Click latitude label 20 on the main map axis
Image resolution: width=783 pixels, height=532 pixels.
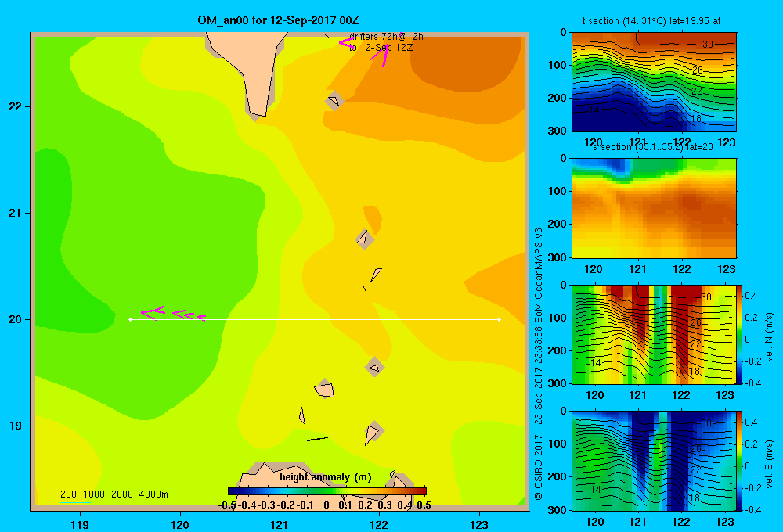16,319
